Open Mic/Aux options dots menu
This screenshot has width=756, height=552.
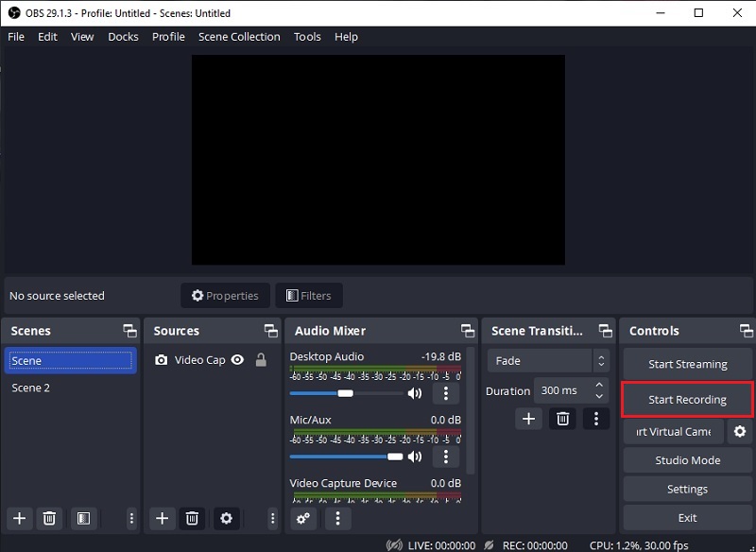pyautogui.click(x=445, y=457)
